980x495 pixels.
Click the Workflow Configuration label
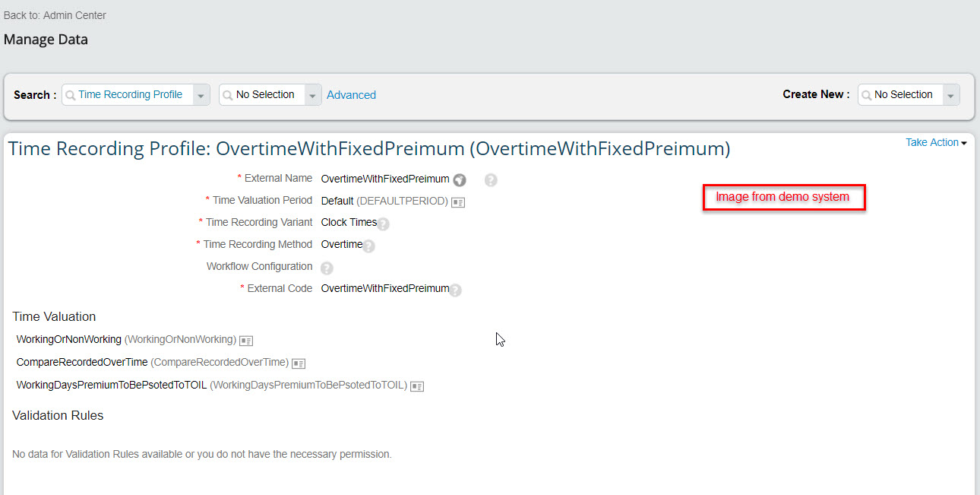tap(259, 266)
